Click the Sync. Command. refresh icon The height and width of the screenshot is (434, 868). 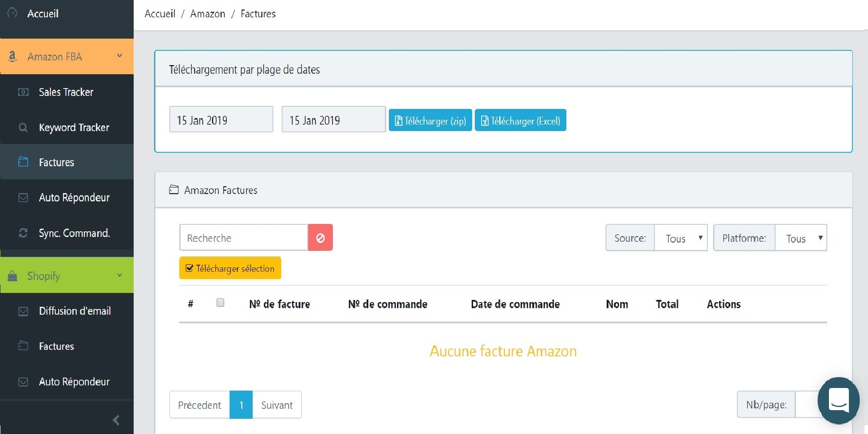(x=23, y=233)
